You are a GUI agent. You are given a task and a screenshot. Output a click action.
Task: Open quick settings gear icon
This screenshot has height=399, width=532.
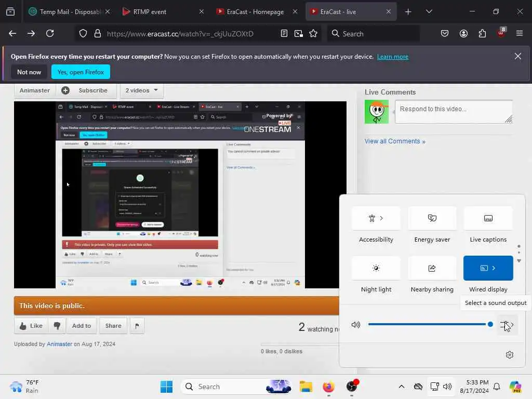[x=509, y=355]
